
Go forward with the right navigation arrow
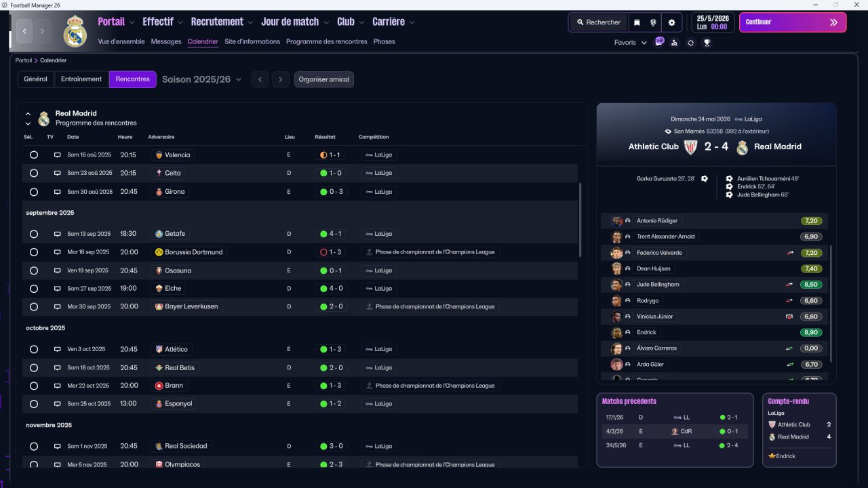pos(42,31)
